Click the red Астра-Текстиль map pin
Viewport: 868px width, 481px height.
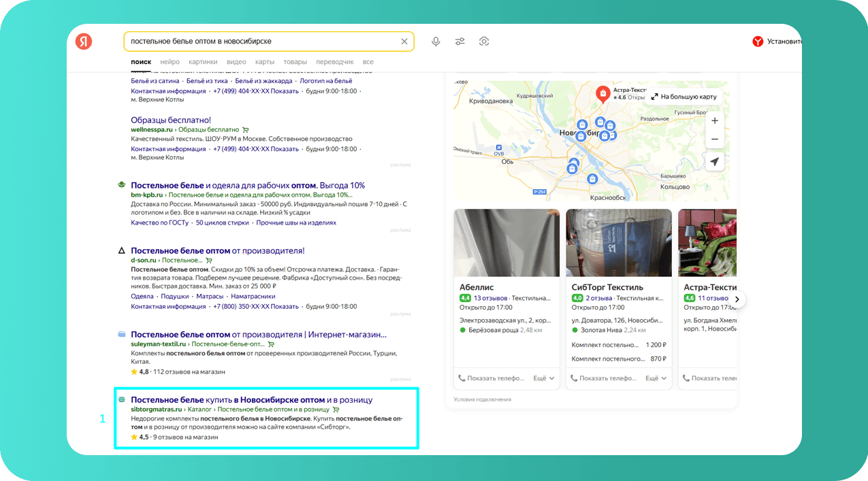[602, 94]
